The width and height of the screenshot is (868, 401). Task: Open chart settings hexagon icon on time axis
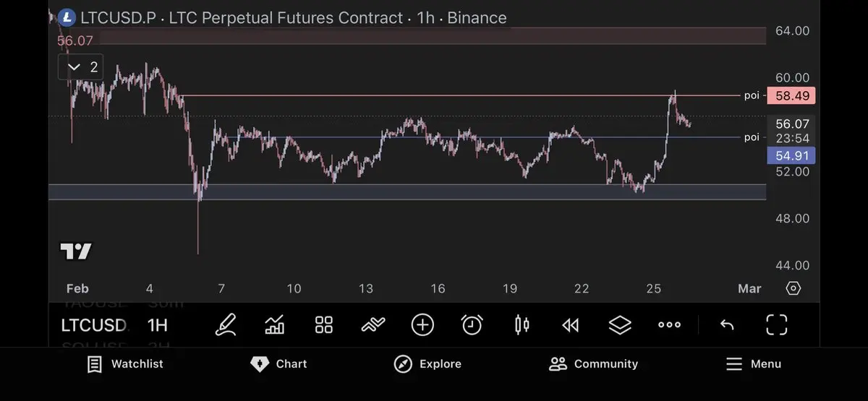[x=793, y=288]
